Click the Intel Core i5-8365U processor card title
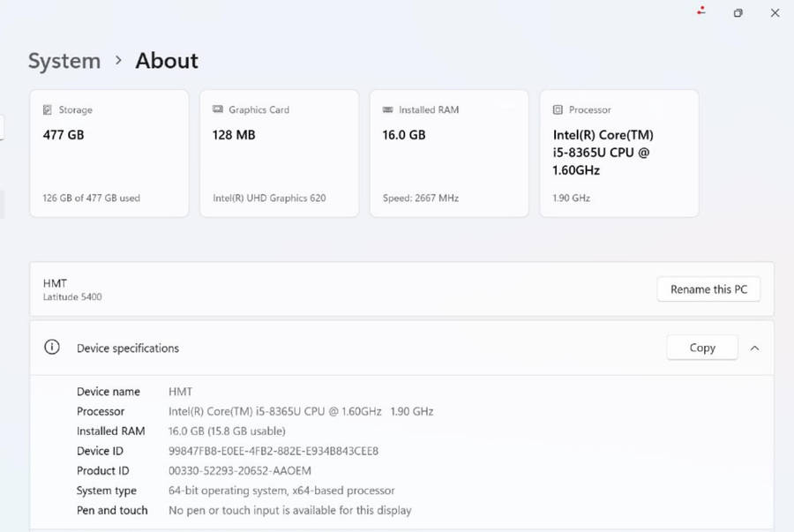 click(603, 152)
